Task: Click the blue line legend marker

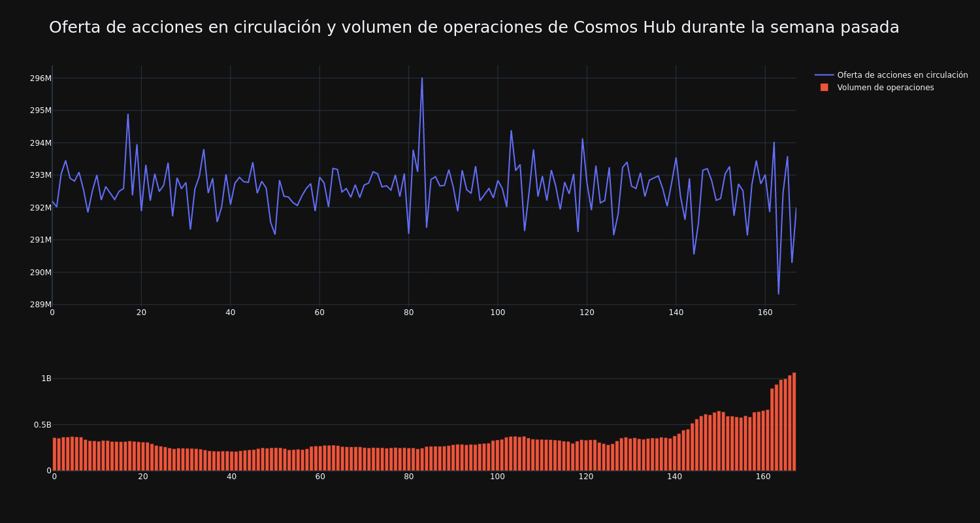Action: tap(825, 75)
